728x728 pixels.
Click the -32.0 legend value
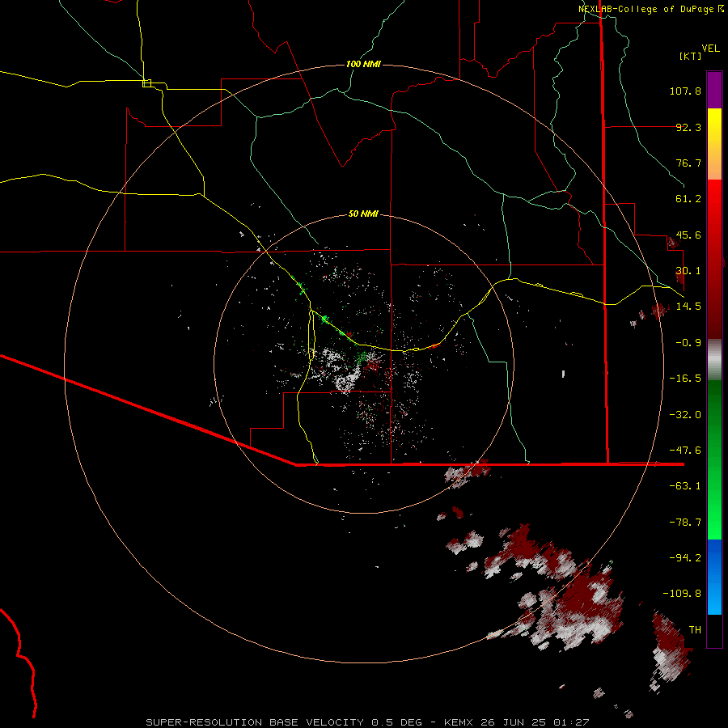point(685,415)
